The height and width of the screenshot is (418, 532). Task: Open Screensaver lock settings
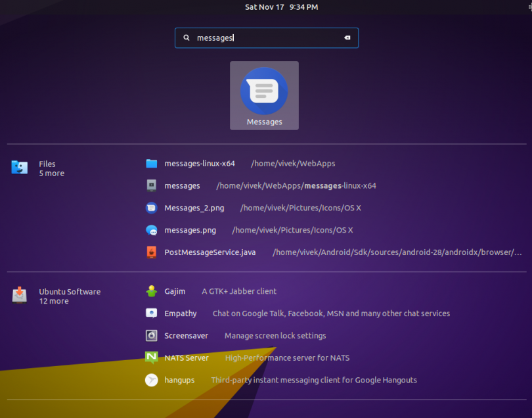point(185,335)
